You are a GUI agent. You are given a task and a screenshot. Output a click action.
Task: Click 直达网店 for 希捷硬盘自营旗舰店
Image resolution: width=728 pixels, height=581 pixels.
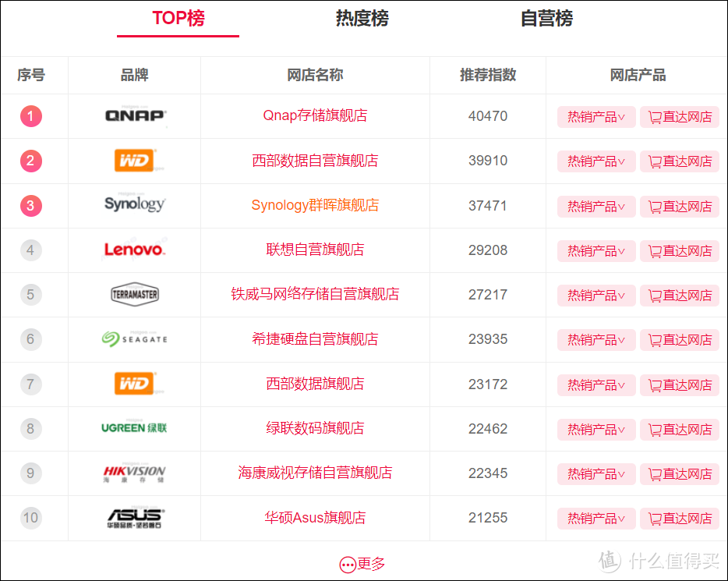coord(680,340)
